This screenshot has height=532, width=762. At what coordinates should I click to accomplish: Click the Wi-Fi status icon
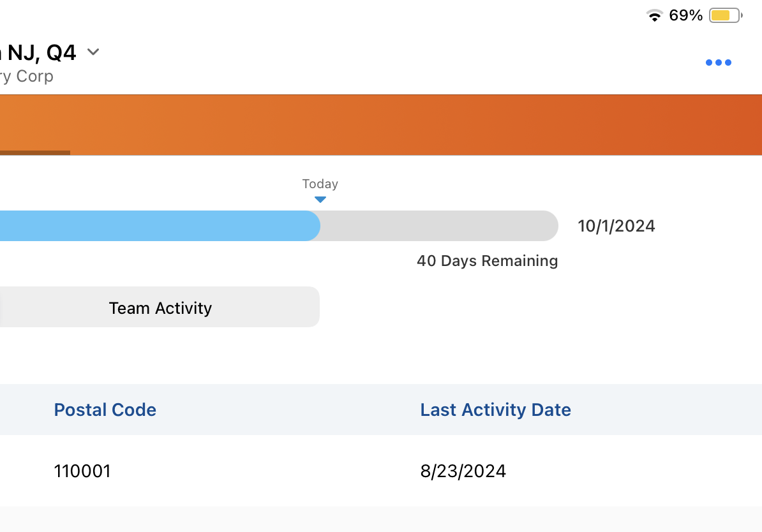click(x=654, y=15)
